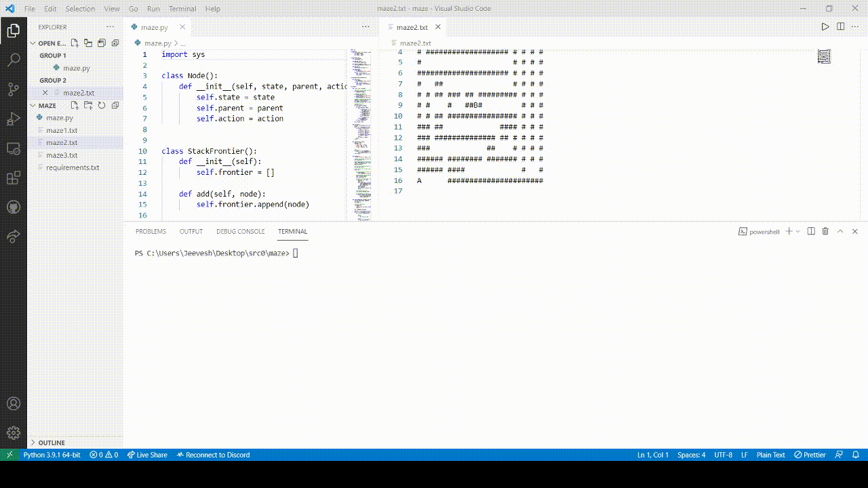This screenshot has height=488, width=868.
Task: Switch to the Debug Console tab
Action: [x=241, y=231]
